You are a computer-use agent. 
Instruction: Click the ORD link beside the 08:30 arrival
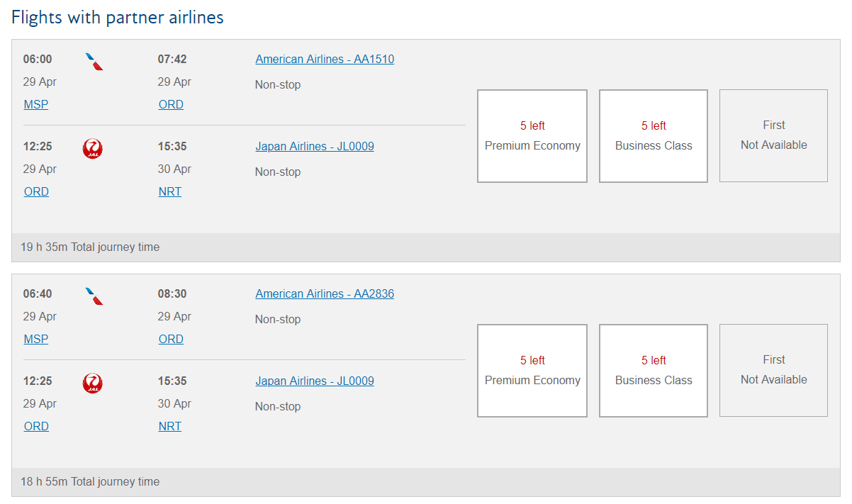[x=171, y=339]
